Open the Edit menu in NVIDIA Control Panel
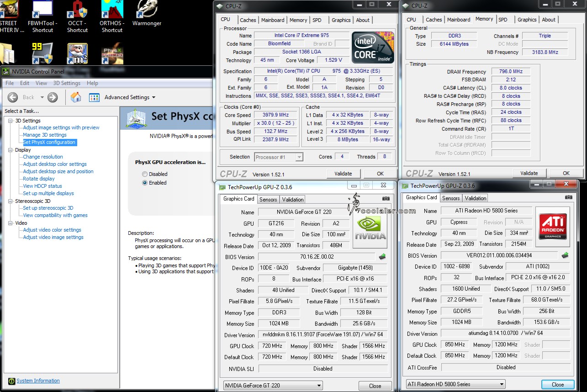 click(25, 83)
